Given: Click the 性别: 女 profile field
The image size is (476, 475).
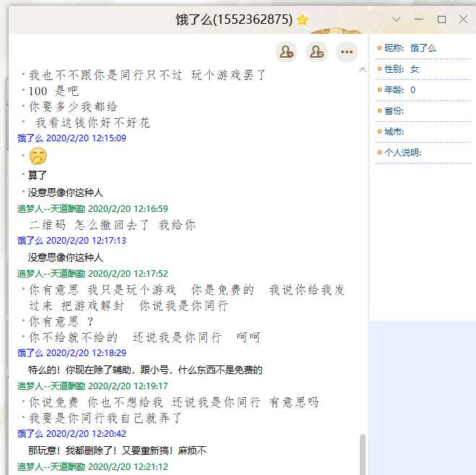Looking at the screenshot, I should click(x=423, y=69).
